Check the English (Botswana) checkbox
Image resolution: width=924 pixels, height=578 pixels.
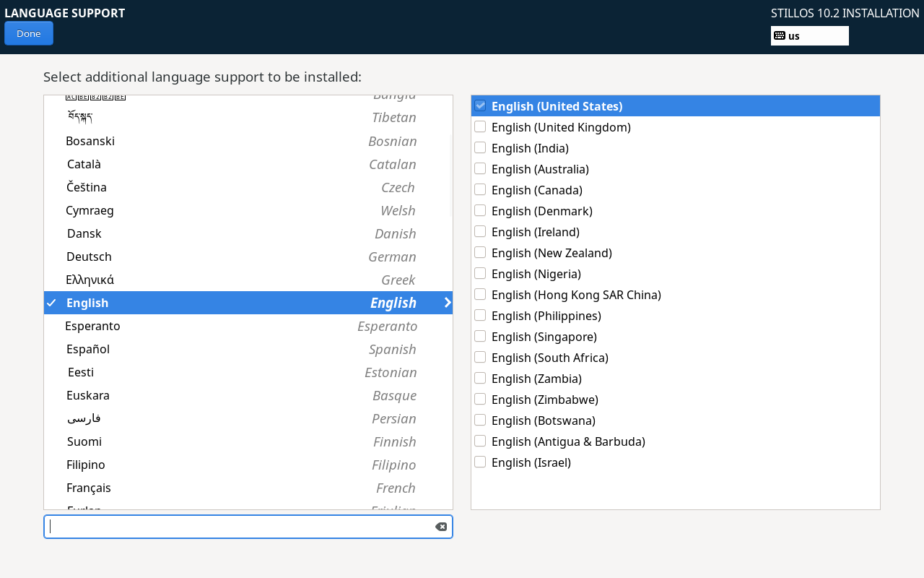[480, 420]
